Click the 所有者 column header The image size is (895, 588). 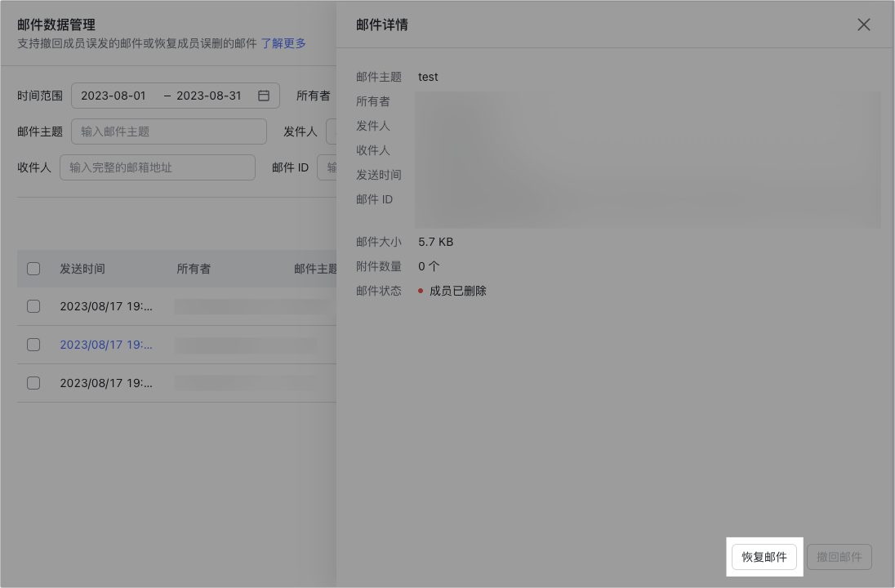click(194, 269)
